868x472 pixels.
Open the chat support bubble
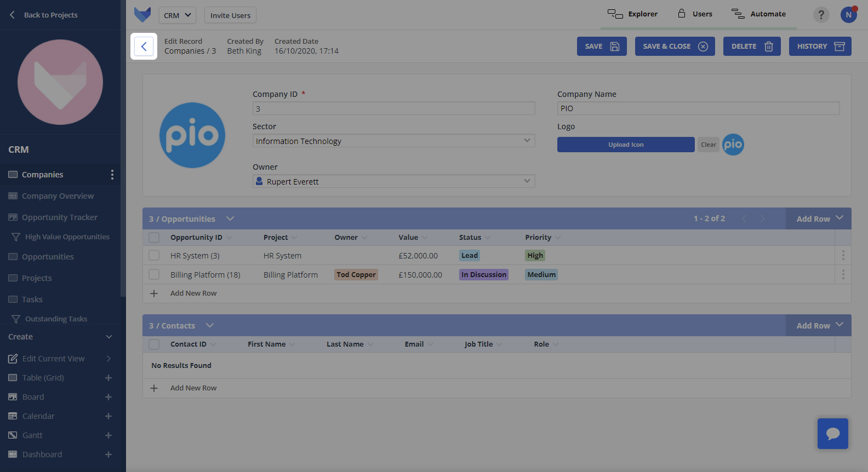(833, 434)
